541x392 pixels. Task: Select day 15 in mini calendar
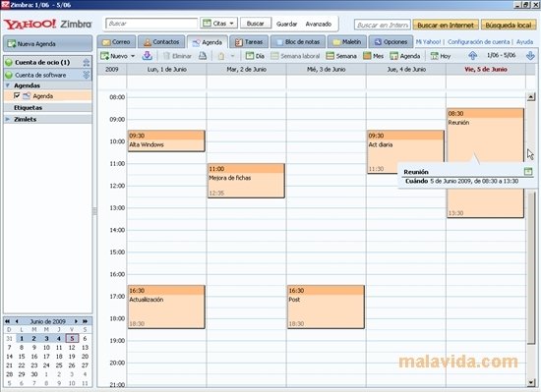22,357
